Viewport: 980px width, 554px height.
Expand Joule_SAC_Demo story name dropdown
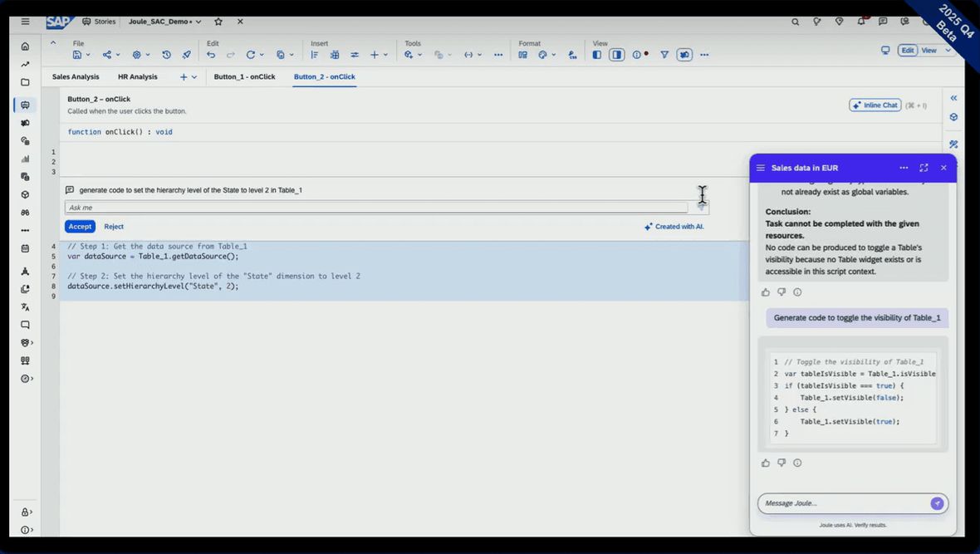[x=198, y=22]
